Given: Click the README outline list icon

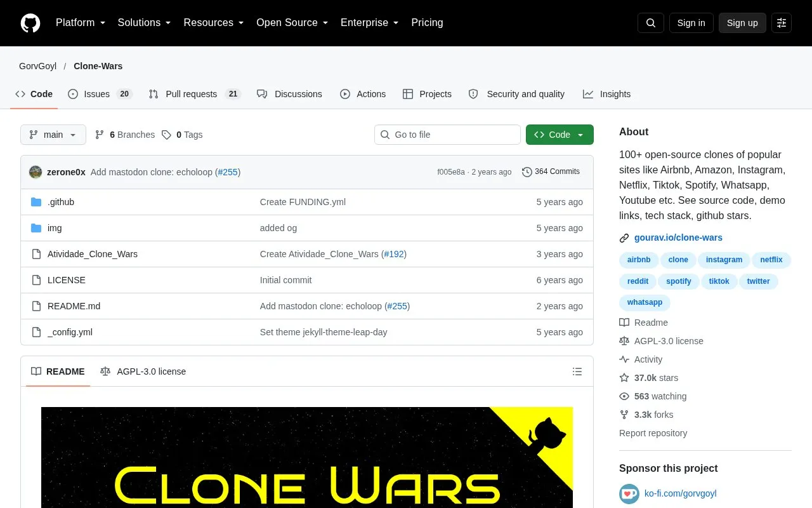Looking at the screenshot, I should click(577, 371).
